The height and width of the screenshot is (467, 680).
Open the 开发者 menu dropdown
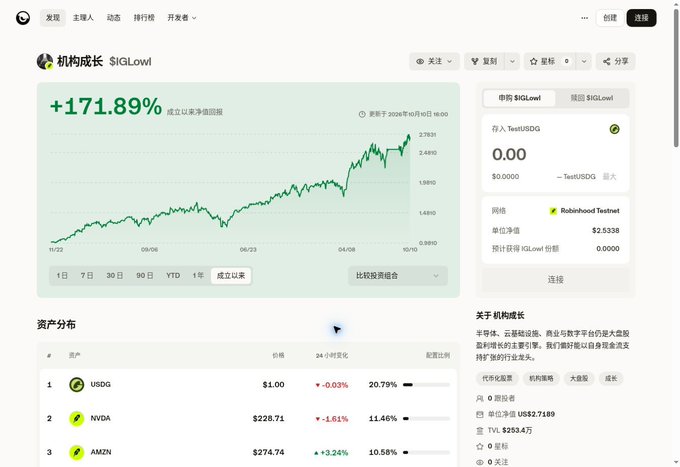[182, 18]
